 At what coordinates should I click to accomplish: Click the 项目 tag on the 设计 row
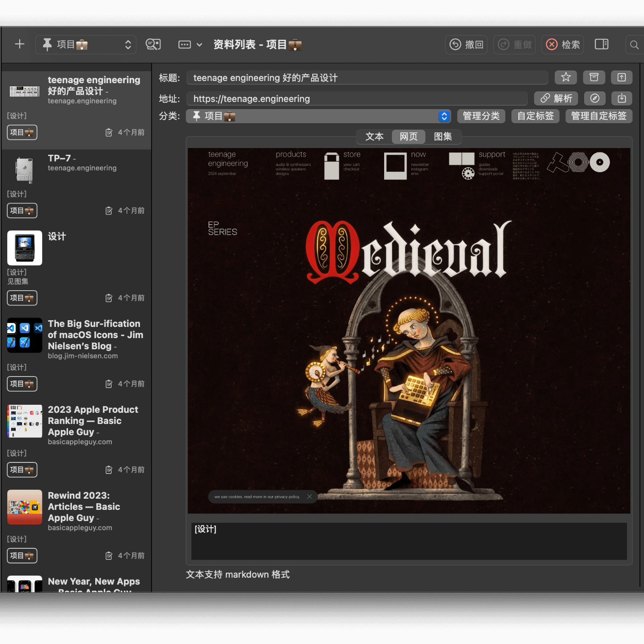click(22, 298)
